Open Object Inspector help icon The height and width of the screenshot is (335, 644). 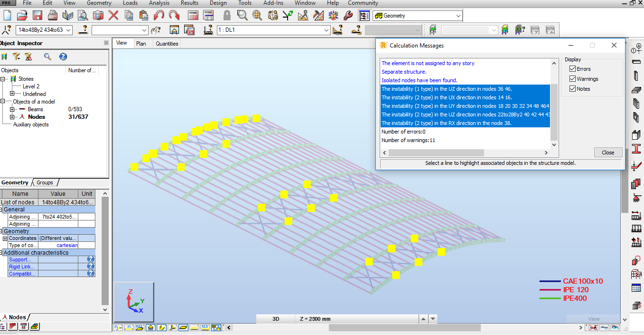(63, 57)
